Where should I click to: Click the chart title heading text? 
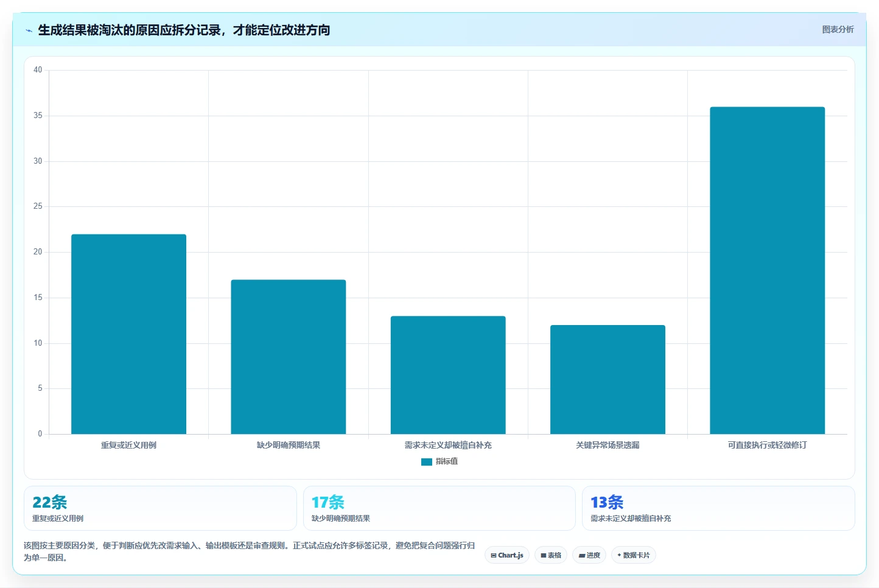pyautogui.click(x=184, y=30)
